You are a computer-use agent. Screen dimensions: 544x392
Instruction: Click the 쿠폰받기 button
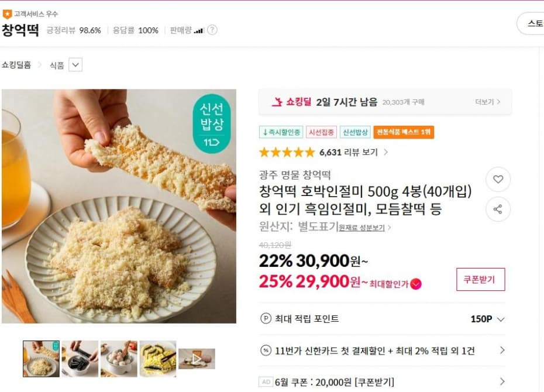pos(480,280)
